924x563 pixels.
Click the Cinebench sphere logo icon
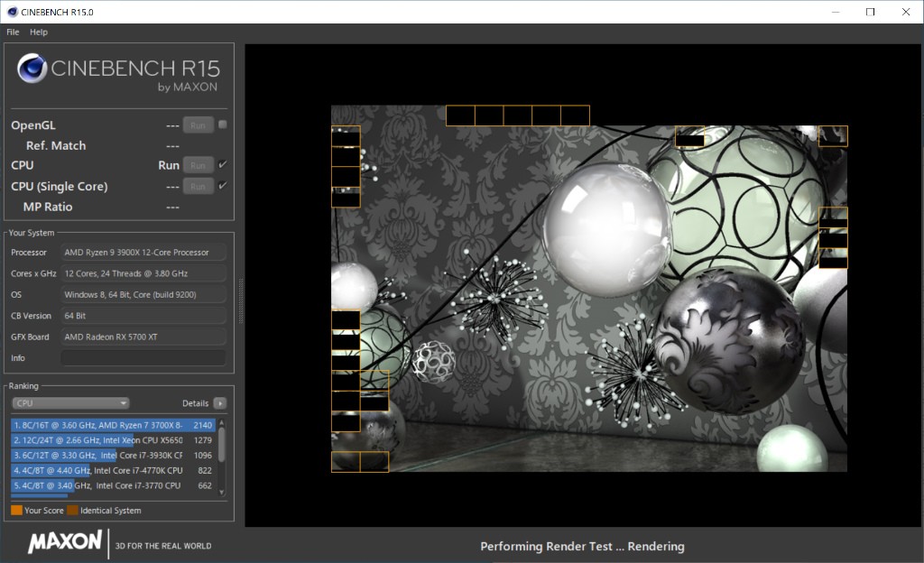(32, 69)
